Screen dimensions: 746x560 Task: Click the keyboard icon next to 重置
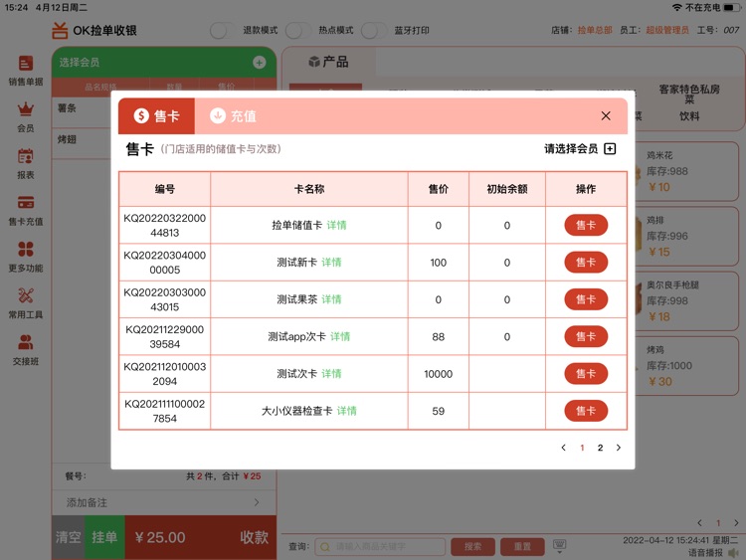pos(559,546)
